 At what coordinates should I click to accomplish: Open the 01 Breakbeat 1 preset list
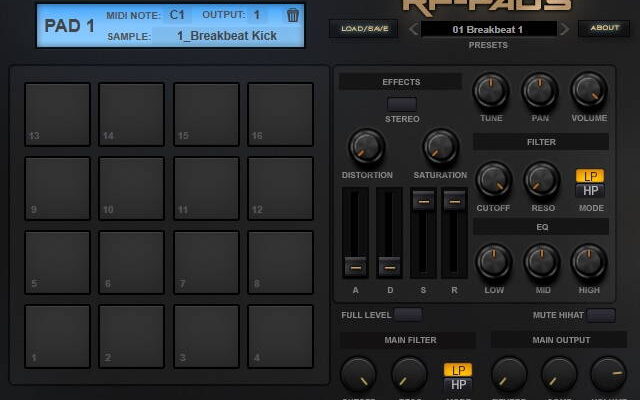(x=488, y=29)
